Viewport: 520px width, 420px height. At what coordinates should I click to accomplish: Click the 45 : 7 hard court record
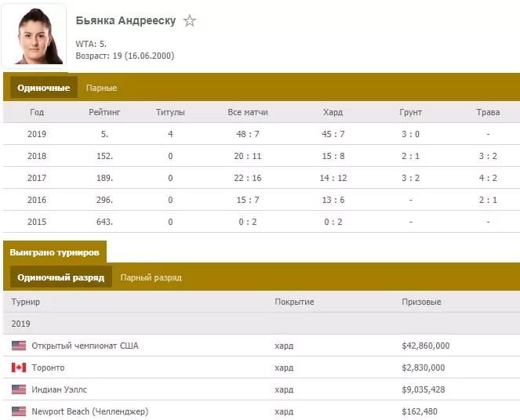333,134
